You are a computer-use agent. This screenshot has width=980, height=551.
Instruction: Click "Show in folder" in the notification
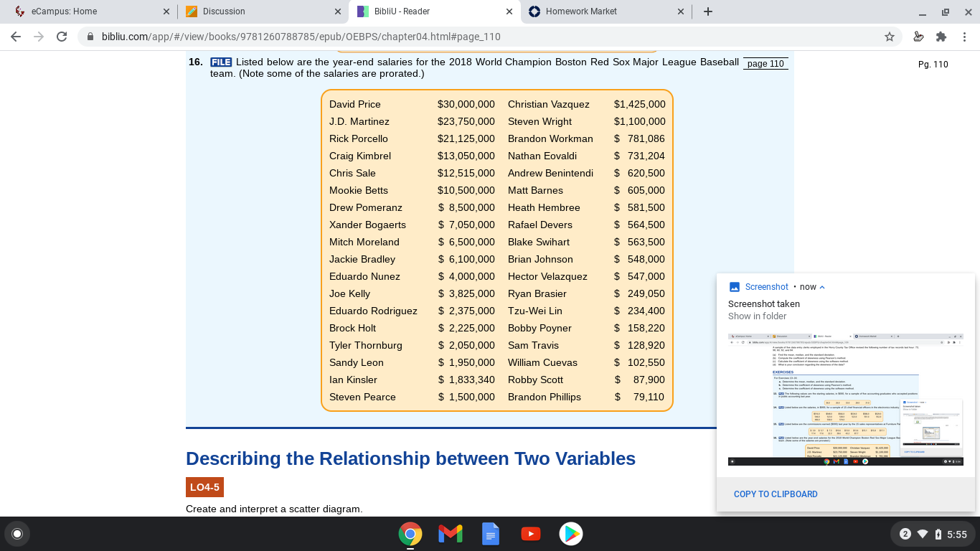[758, 316]
